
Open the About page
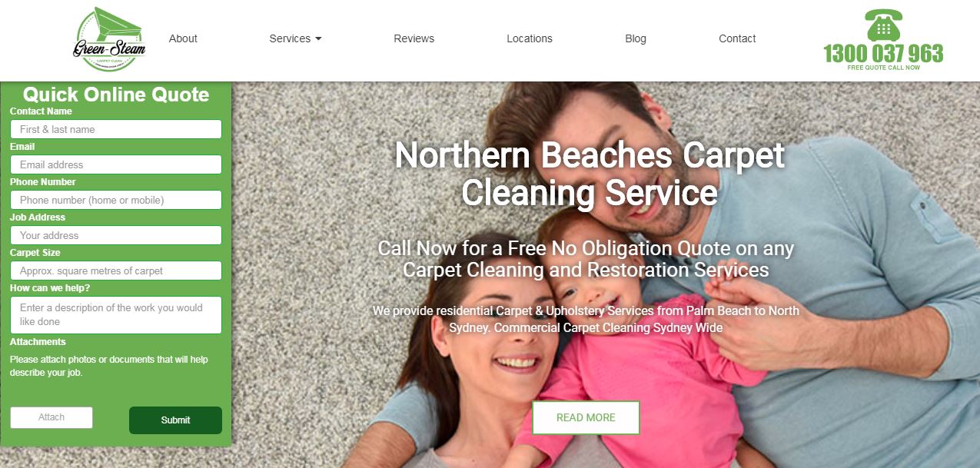pos(183,38)
